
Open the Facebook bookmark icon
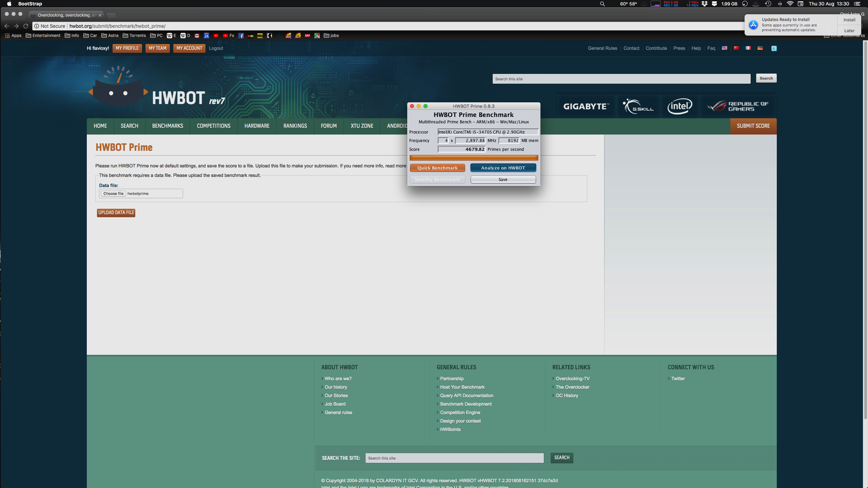click(241, 36)
